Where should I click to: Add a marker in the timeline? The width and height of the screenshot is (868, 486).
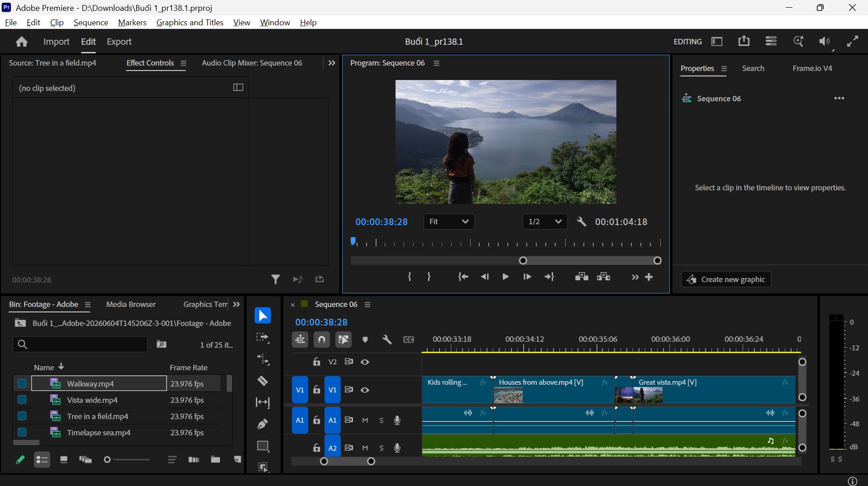click(365, 340)
